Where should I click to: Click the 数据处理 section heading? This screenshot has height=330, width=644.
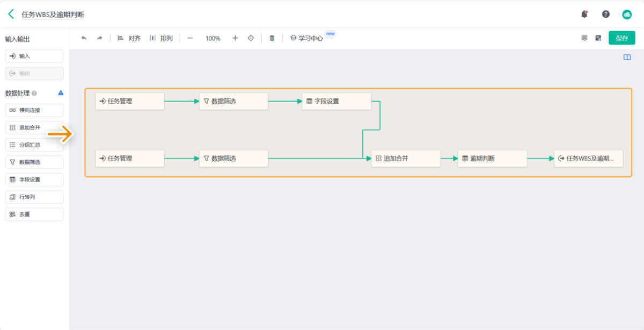click(17, 93)
